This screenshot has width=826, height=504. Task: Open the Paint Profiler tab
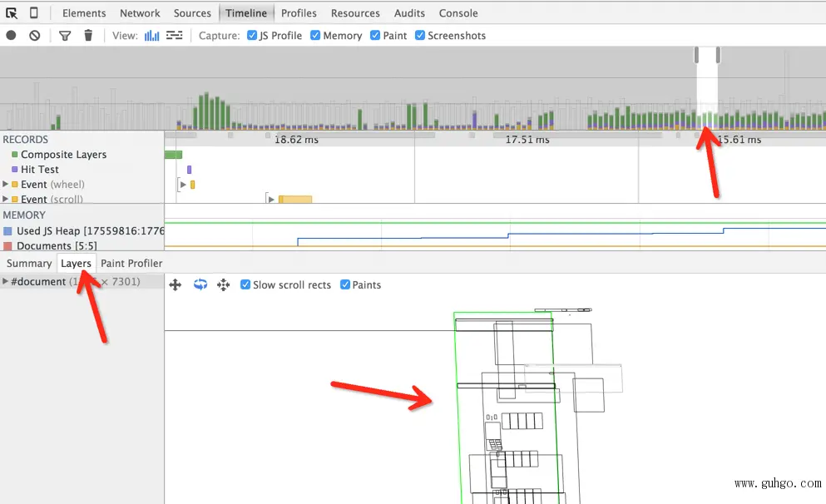(x=131, y=263)
